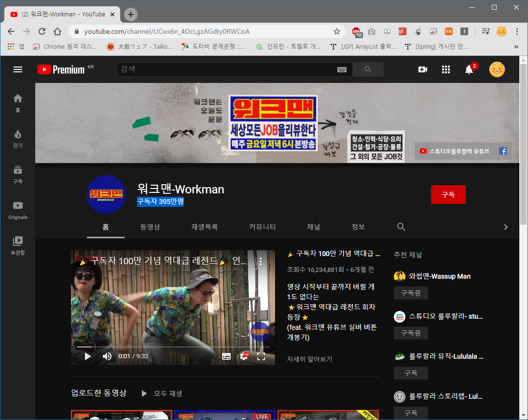The width and height of the screenshot is (528, 420).
Task: Open the YouTube hamburger guide menu
Action: (18, 69)
